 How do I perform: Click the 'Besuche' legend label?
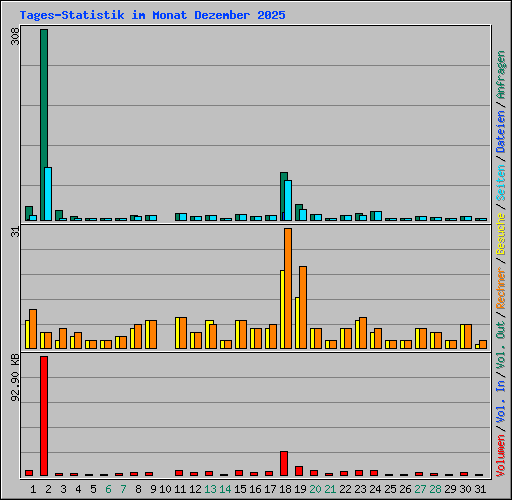(501, 234)
